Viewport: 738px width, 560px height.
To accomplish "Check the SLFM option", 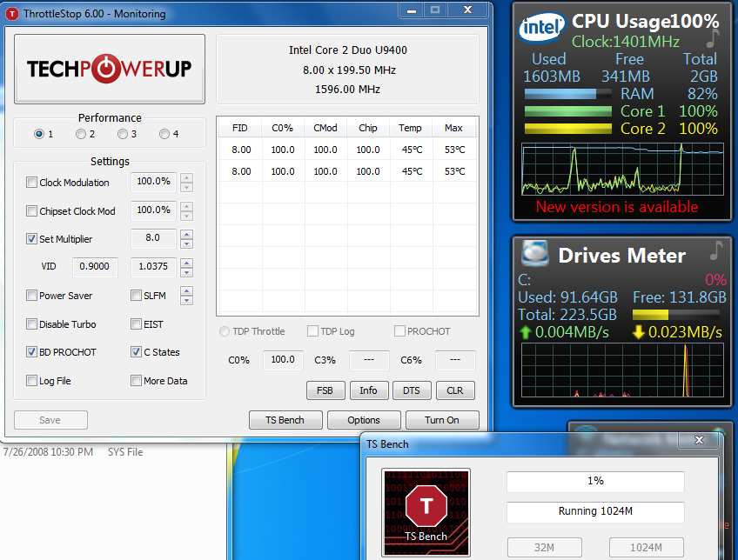I will 136,296.
